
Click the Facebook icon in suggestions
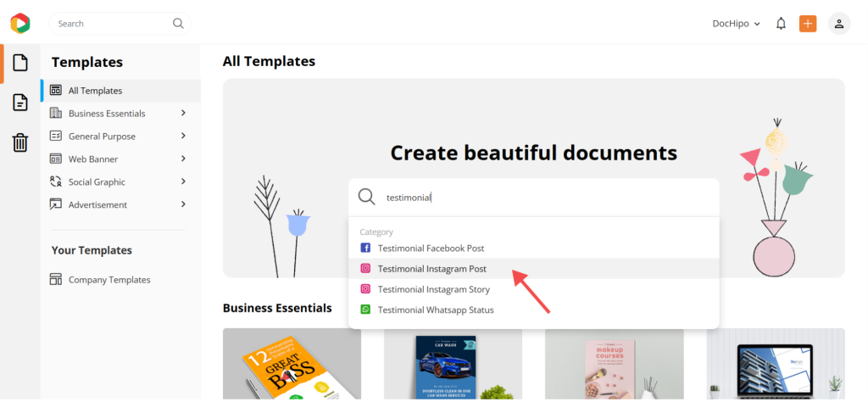tap(365, 248)
